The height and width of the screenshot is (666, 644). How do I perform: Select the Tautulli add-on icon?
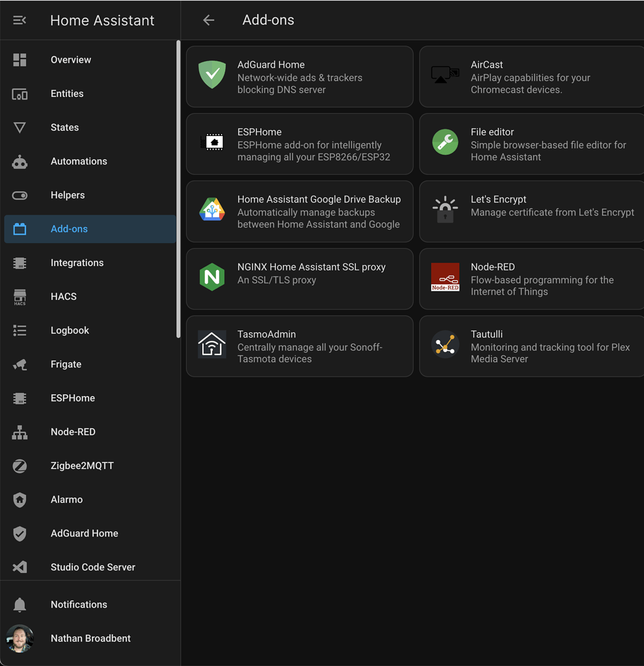click(445, 345)
